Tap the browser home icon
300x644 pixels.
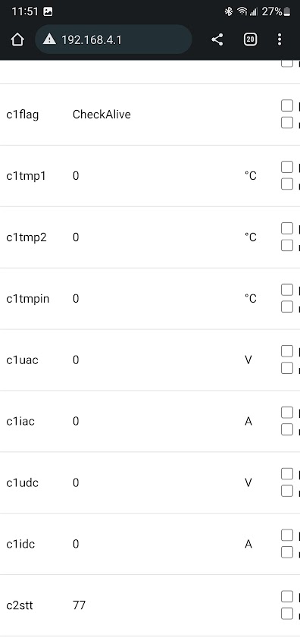17,40
